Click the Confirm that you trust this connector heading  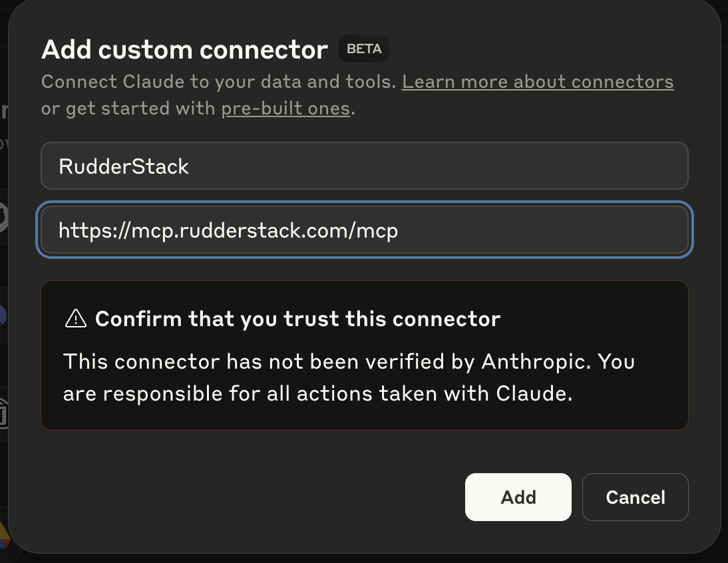point(297,319)
